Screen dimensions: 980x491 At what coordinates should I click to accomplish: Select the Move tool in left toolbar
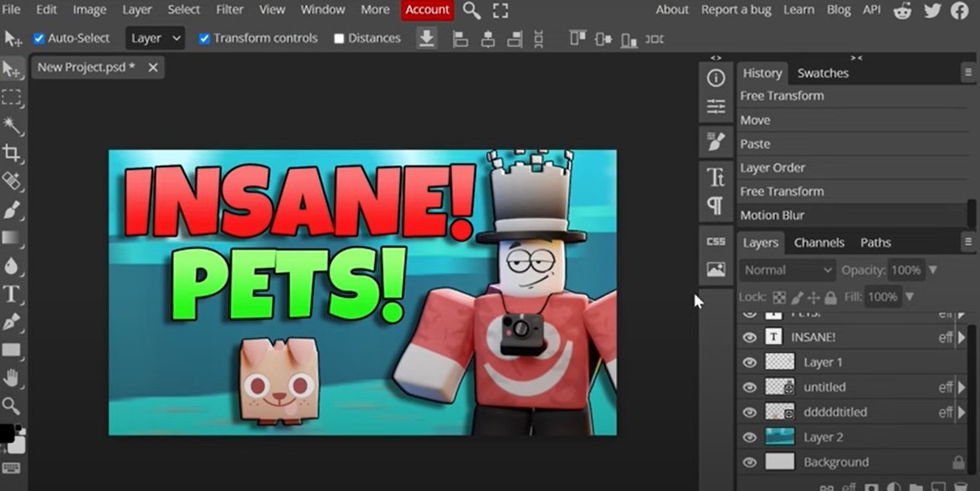pos(11,69)
